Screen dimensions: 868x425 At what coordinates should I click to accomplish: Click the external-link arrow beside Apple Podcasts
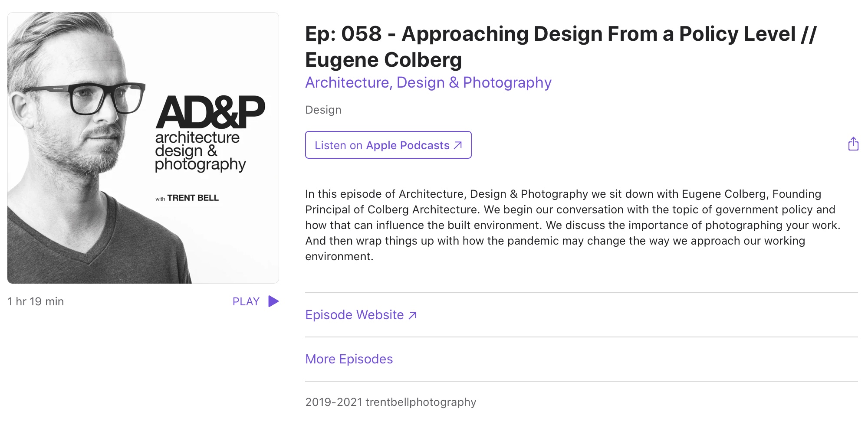point(458,145)
